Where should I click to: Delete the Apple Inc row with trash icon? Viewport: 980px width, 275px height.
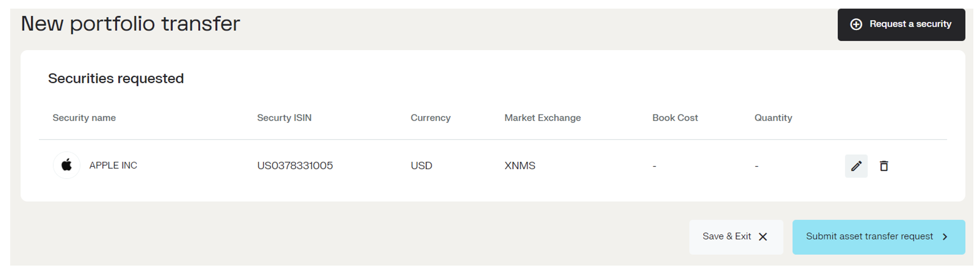coord(884,166)
